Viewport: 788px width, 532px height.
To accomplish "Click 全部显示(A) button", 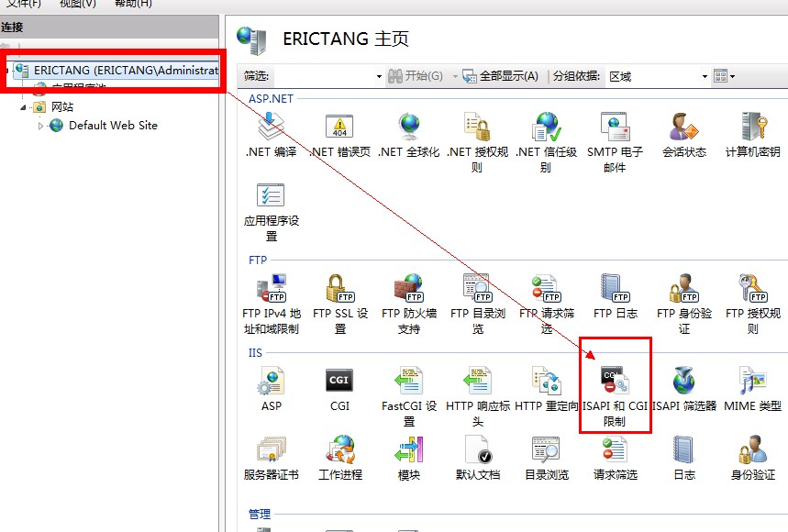I will coord(501,76).
